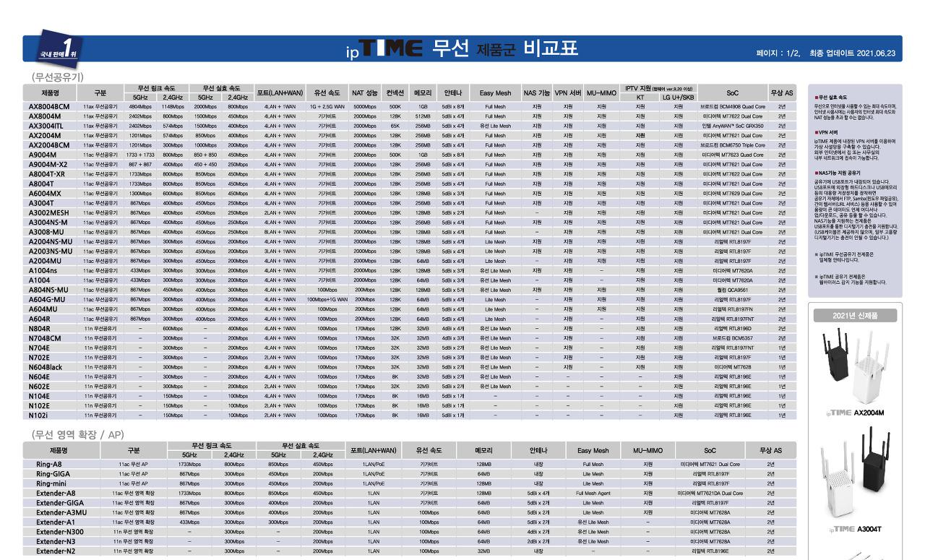The image size is (925, 560).
Task: Click the Ring-GIGA product name
Action: click(x=53, y=474)
